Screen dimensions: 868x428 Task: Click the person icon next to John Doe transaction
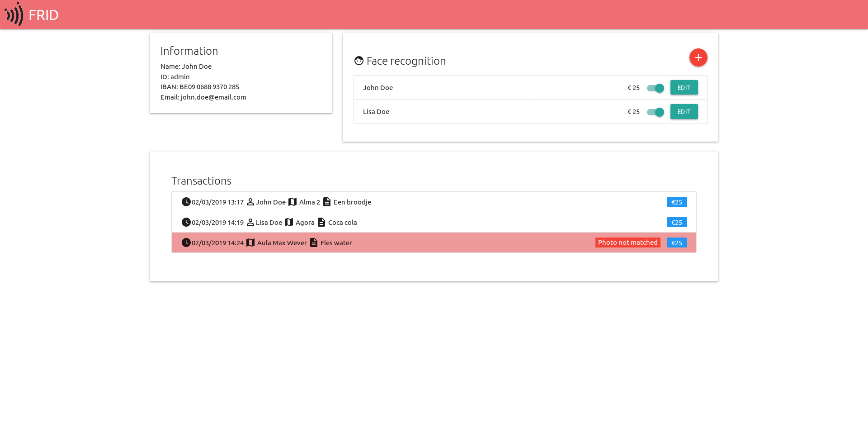coord(250,202)
